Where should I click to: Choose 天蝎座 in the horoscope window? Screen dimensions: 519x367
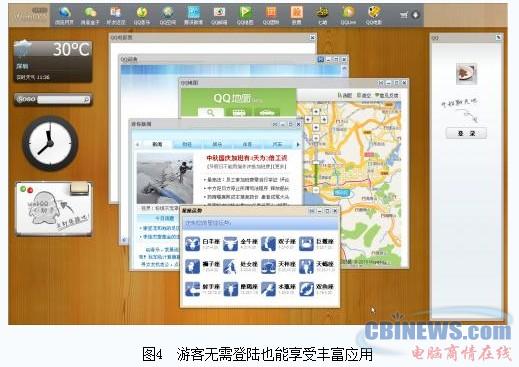pos(316,266)
